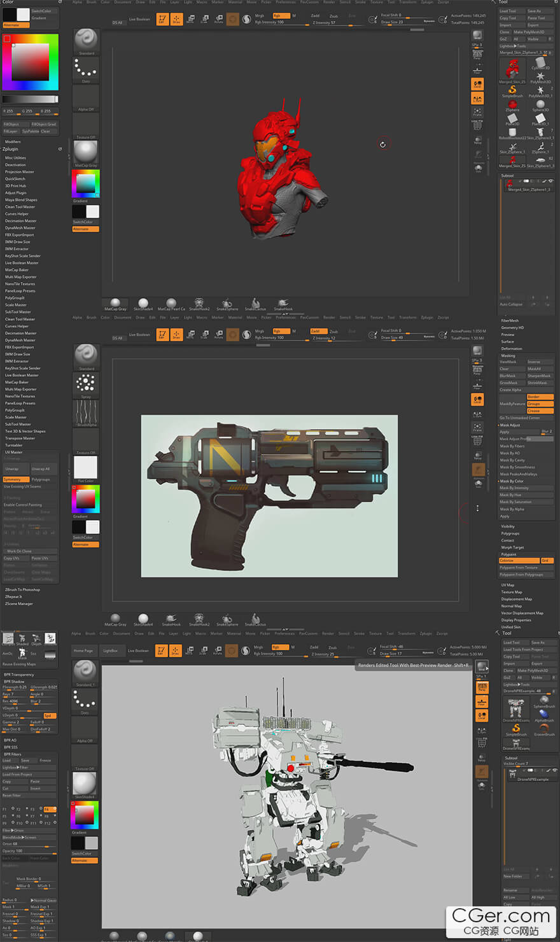Collapse the Masking subpalette header

pyautogui.click(x=508, y=356)
